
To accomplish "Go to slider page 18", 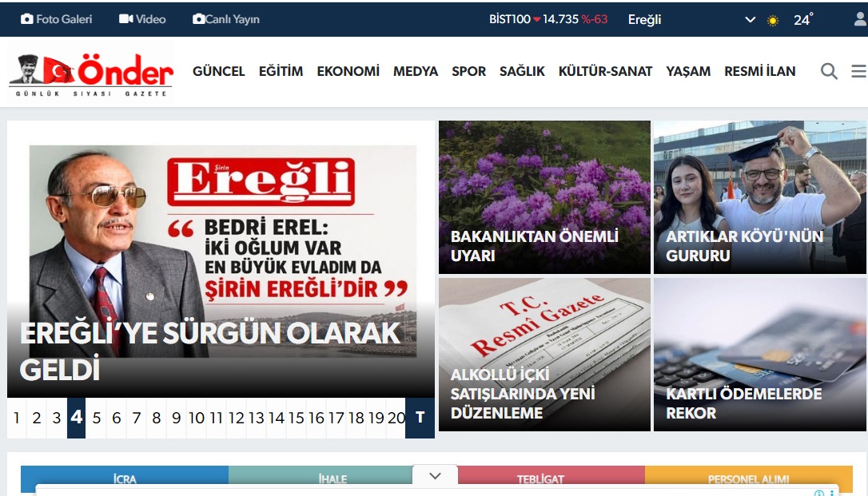I will coord(356,418).
